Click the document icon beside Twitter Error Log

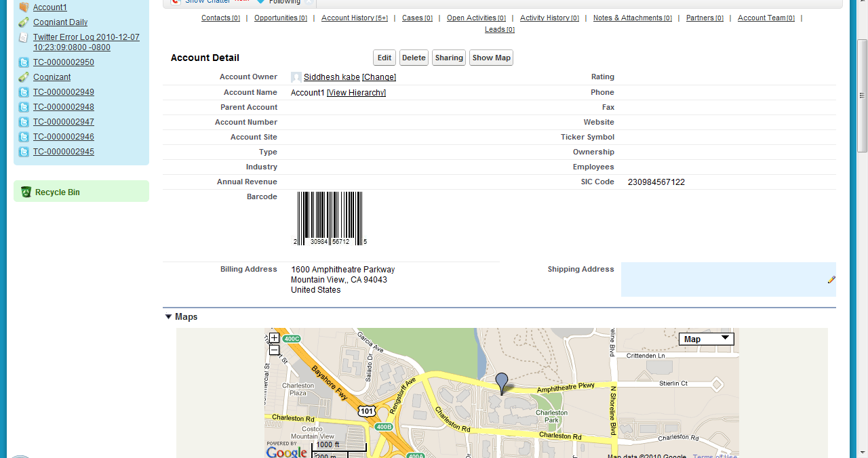(x=23, y=39)
